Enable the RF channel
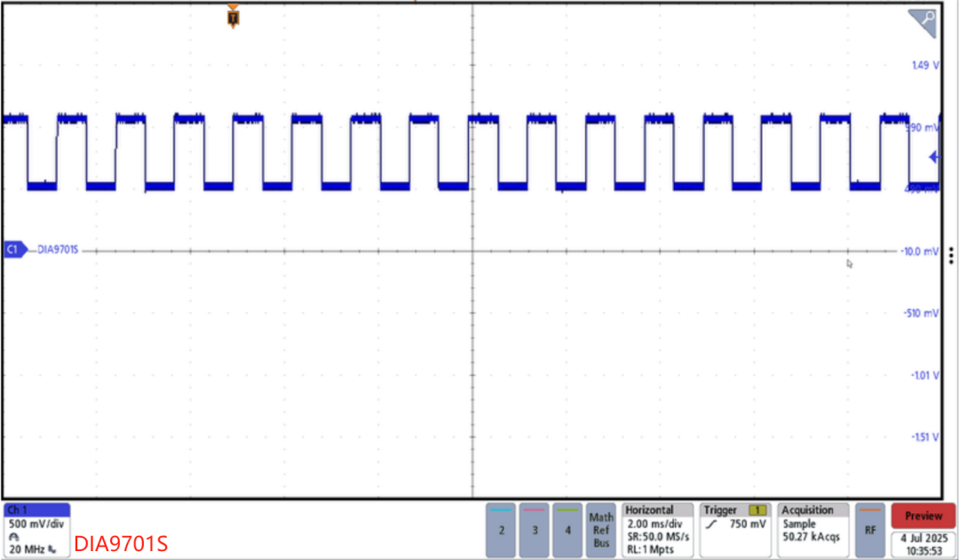 [x=869, y=530]
